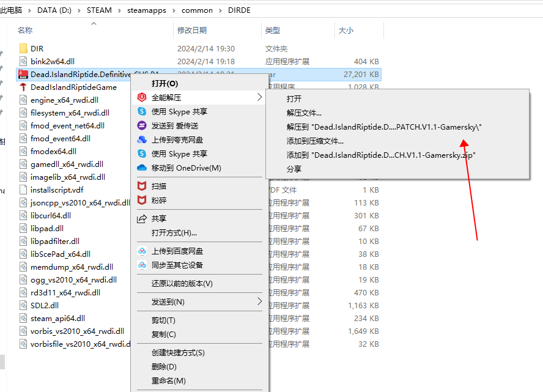
Task: Select 创建快捷方式(S) in the context menu
Action: 178,352
